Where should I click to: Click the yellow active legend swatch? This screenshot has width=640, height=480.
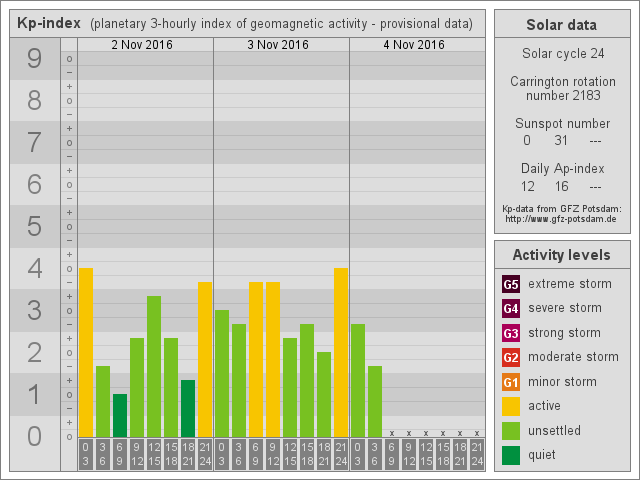coord(511,406)
